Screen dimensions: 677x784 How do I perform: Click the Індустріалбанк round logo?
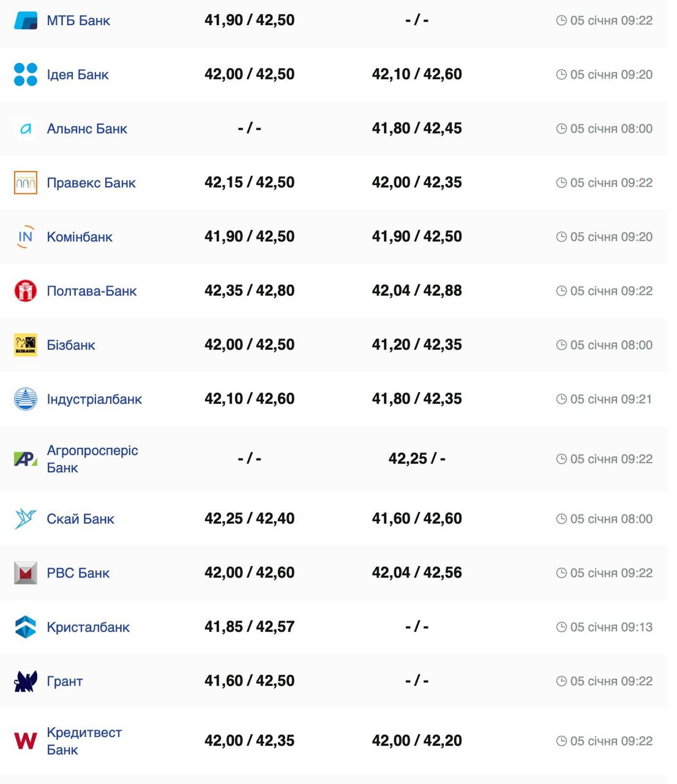coord(26,399)
